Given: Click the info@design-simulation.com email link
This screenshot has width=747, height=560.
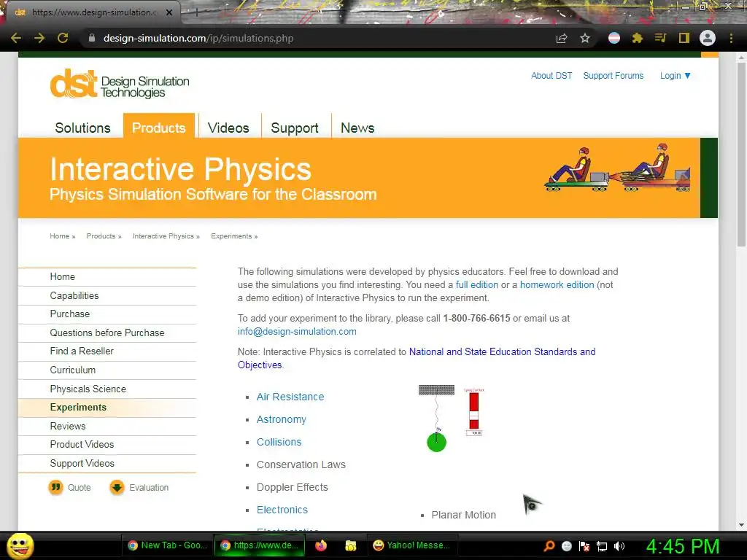Looking at the screenshot, I should pos(297,332).
